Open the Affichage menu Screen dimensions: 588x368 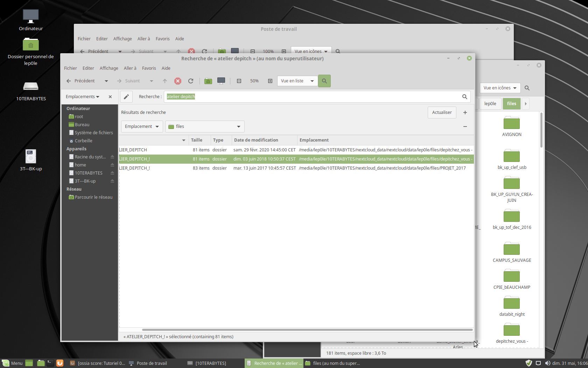(109, 68)
